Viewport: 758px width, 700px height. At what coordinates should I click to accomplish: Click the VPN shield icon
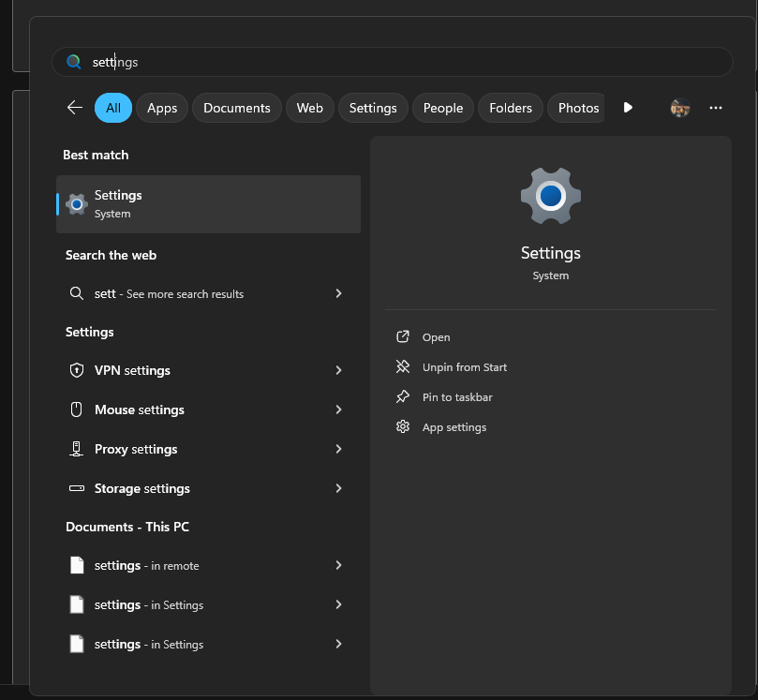77,370
